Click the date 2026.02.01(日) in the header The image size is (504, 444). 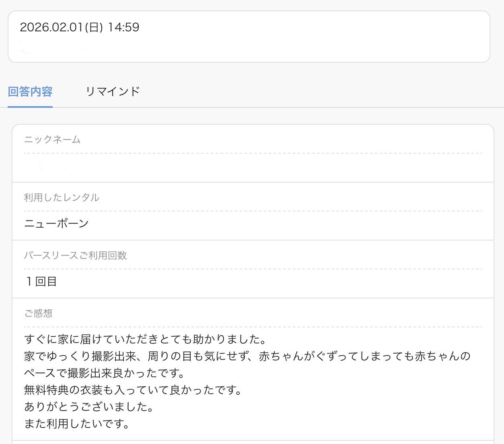61,27
